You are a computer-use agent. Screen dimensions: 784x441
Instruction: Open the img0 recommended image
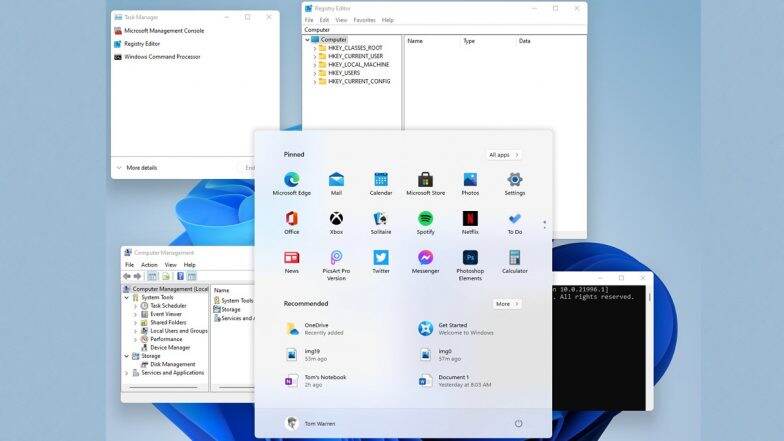point(440,354)
